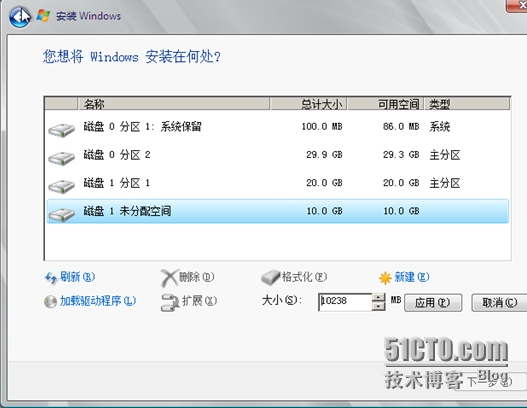The image size is (527, 408).
Task: Increase size with the spinner up arrow
Action: [x=378, y=297]
